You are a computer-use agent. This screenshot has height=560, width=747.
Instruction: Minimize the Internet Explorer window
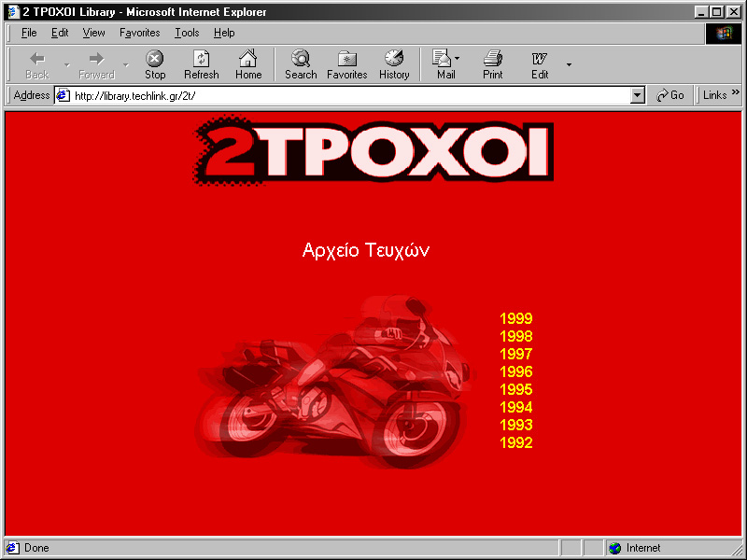coord(701,12)
